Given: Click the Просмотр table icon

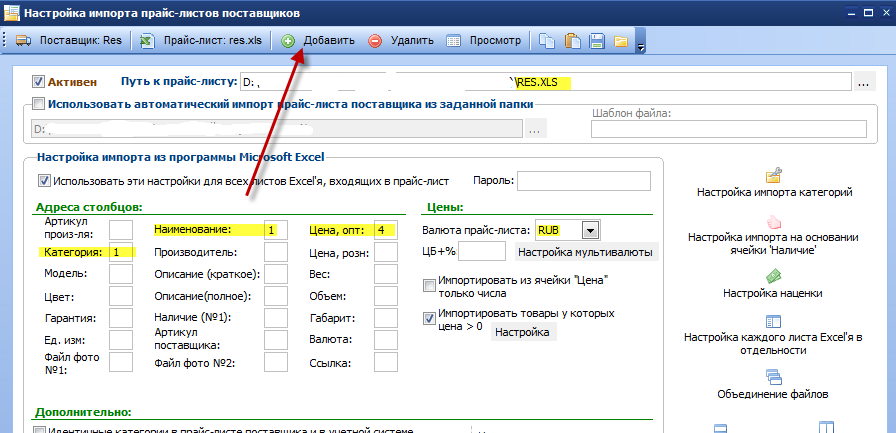Looking at the screenshot, I should [454, 41].
